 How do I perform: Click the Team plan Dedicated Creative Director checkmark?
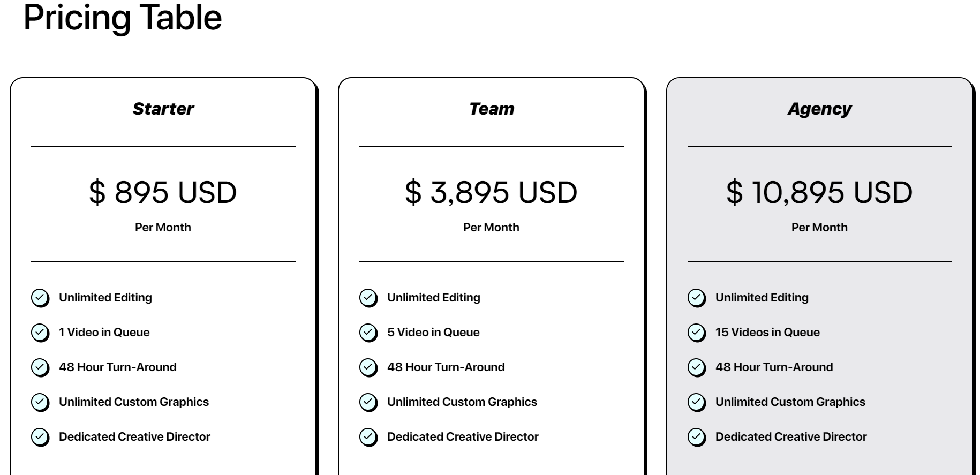tap(368, 438)
